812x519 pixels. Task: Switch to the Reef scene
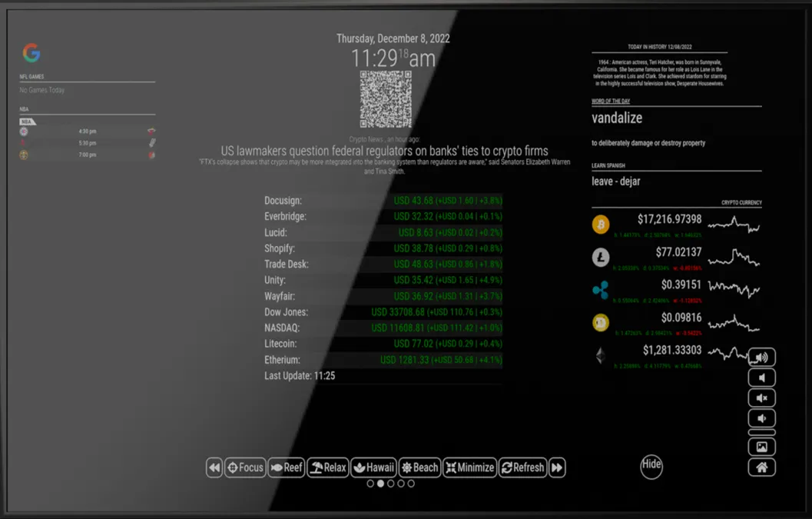point(287,467)
